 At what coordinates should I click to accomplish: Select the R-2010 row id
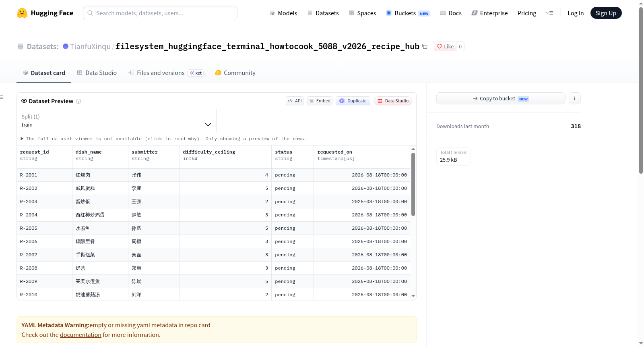click(44, 295)
